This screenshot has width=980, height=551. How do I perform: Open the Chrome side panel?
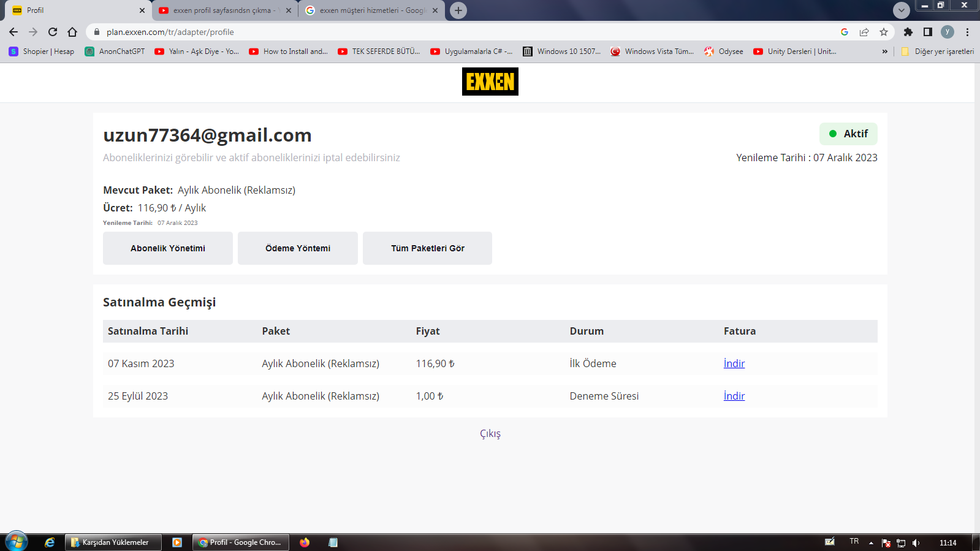pyautogui.click(x=928, y=32)
